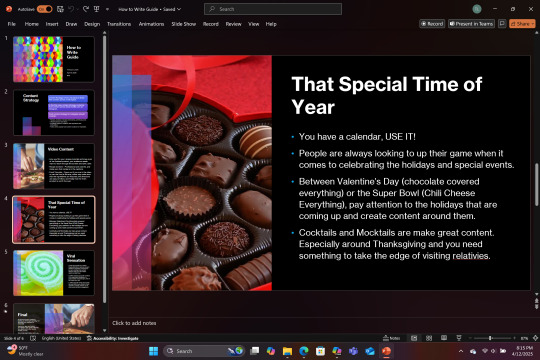
Task: Click the zoom slider handle
Action: (x=490, y=338)
